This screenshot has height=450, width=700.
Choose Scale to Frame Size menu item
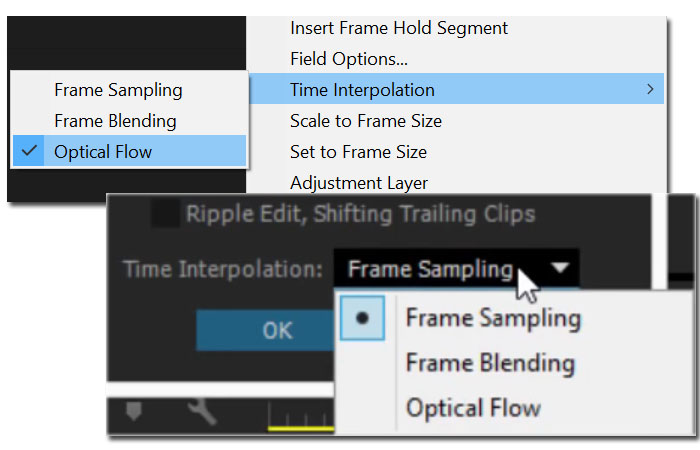(365, 121)
